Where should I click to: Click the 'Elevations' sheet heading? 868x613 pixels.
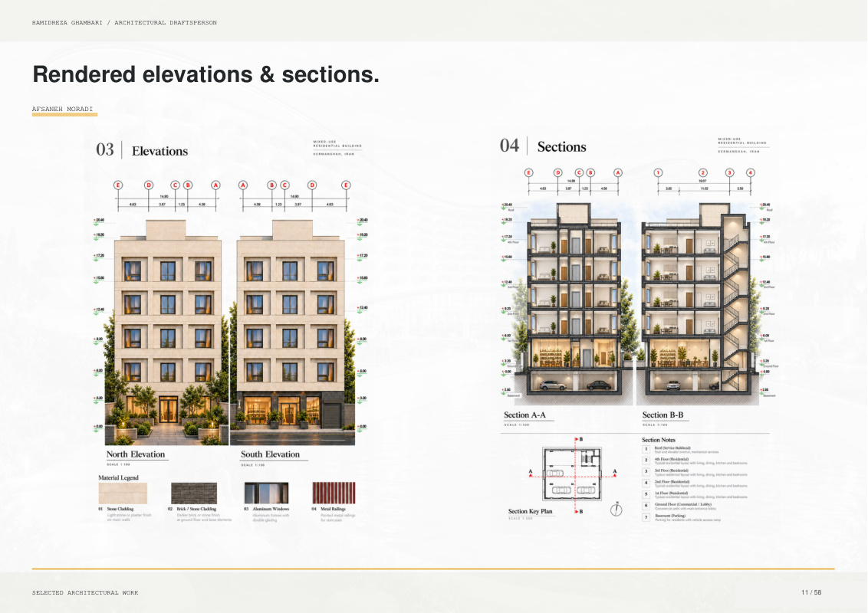coord(160,151)
